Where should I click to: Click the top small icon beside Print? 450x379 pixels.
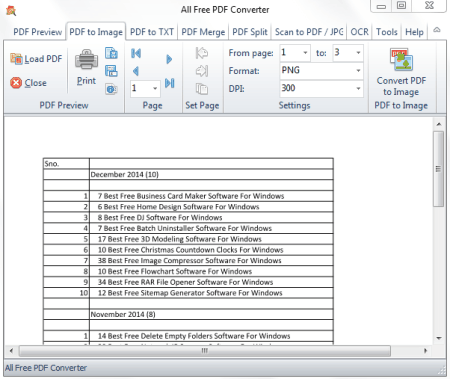point(111,53)
